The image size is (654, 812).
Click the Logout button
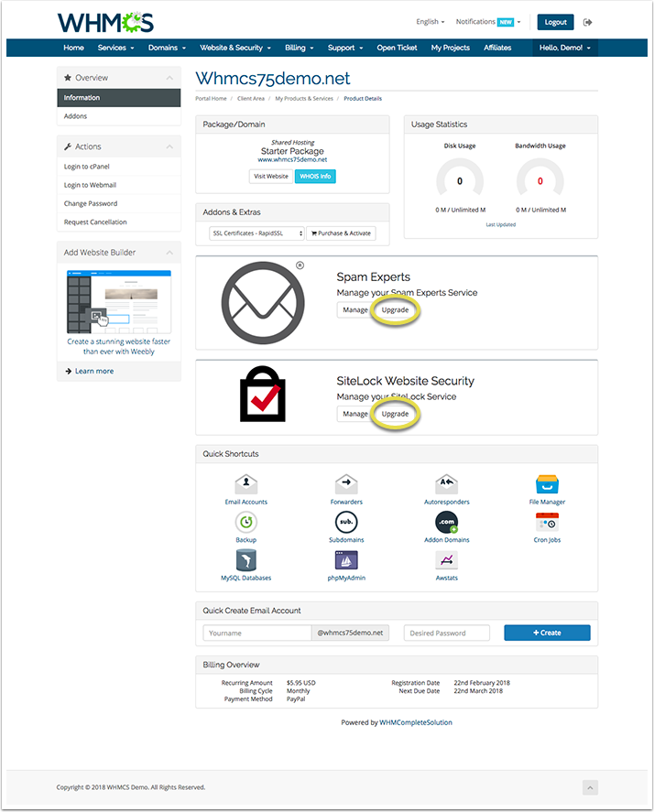[x=556, y=22]
